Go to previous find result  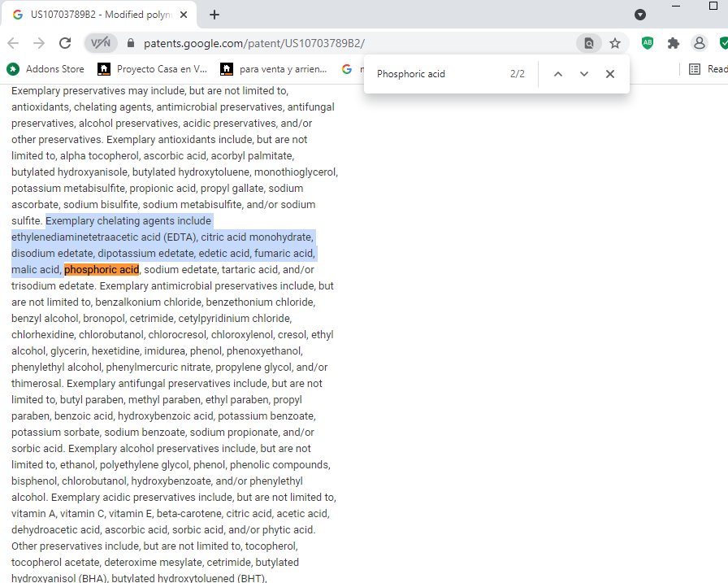click(x=557, y=74)
